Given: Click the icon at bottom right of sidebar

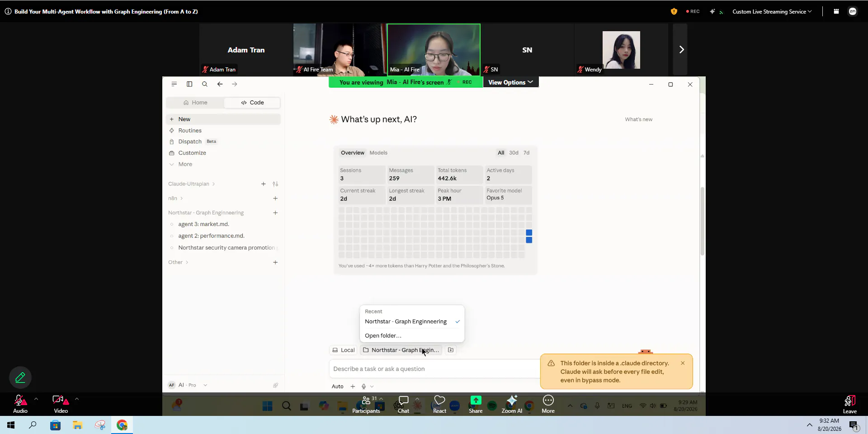Looking at the screenshot, I should [275, 385].
